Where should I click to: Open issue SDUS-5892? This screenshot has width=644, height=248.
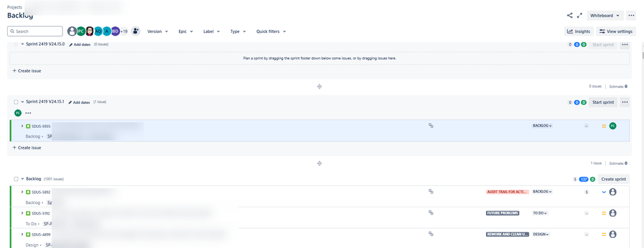pyautogui.click(x=41, y=192)
